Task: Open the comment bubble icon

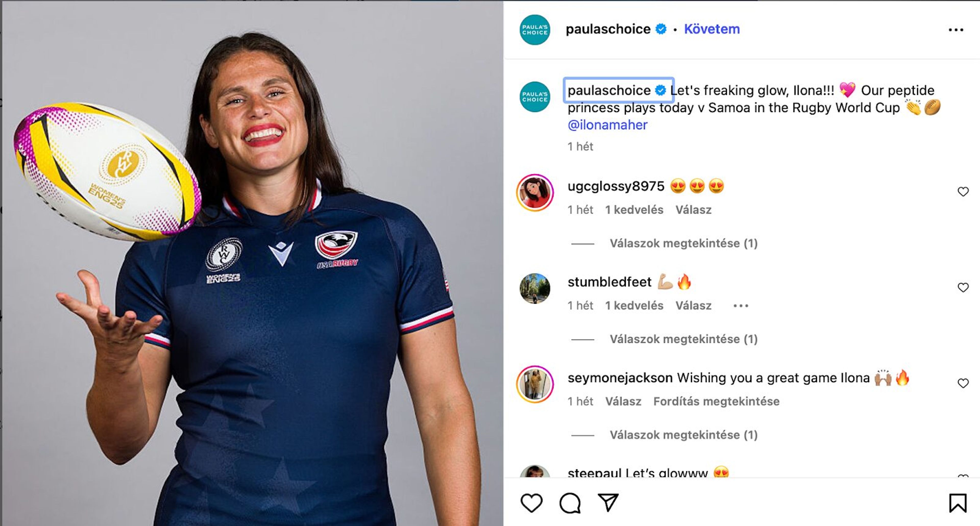Action: pyautogui.click(x=570, y=503)
